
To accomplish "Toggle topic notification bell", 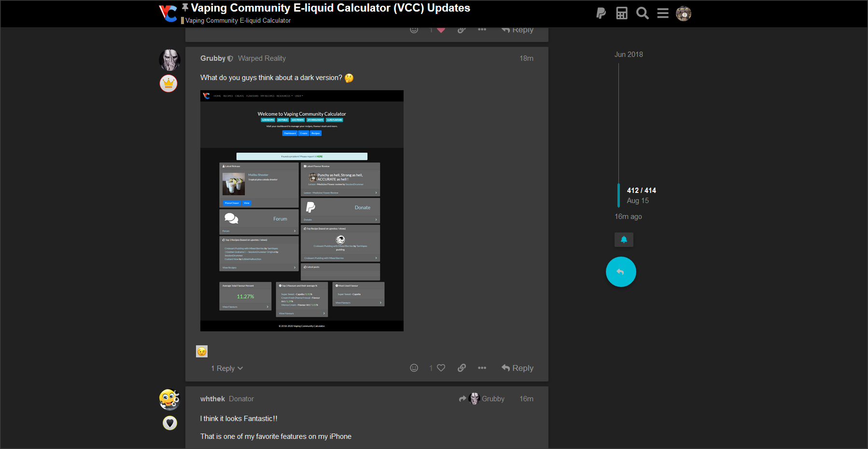I will coord(624,240).
